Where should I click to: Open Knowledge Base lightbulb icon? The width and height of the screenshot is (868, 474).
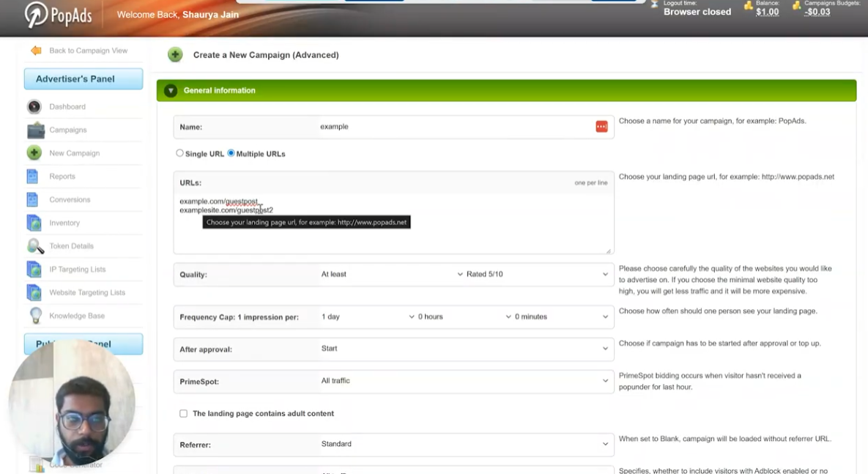pos(34,316)
